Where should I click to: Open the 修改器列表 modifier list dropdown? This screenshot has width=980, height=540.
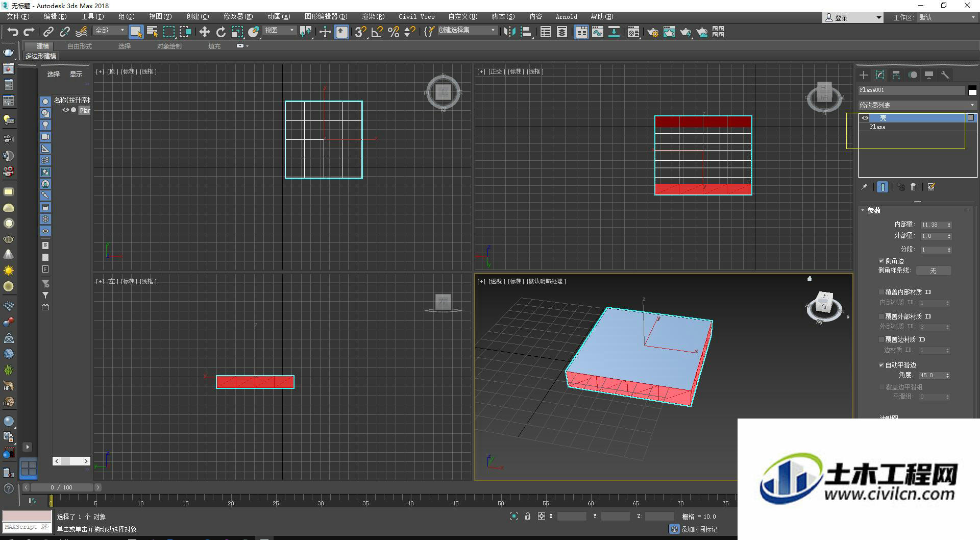[917, 105]
